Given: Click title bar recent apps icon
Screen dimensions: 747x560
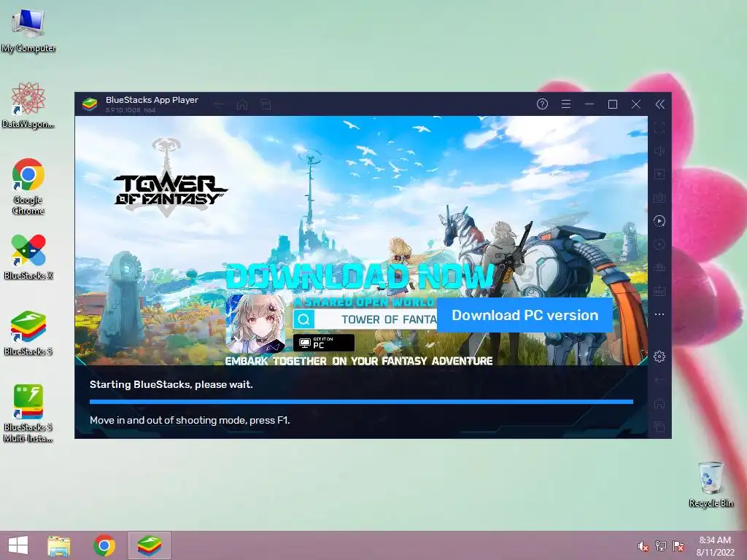Looking at the screenshot, I should pos(266,104).
